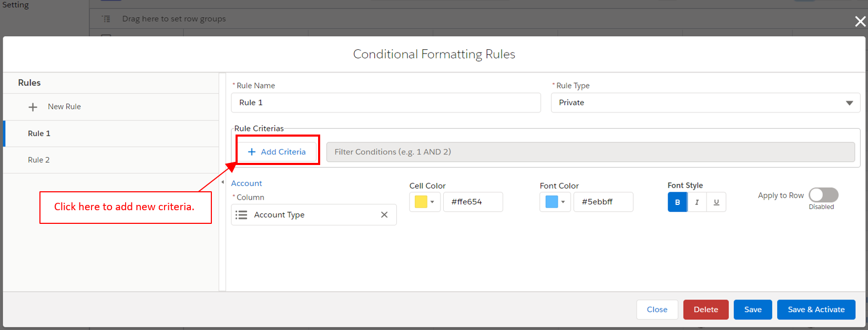The image size is (868, 330).
Task: Click the Add Criteria button
Action: tap(277, 152)
